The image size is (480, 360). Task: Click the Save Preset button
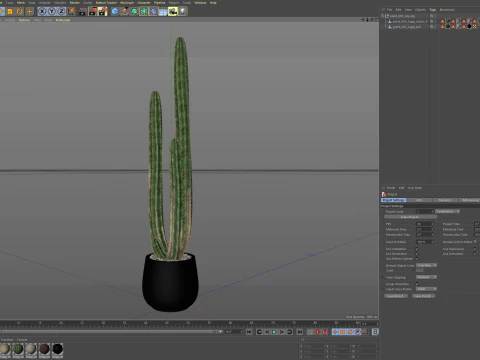(423, 296)
